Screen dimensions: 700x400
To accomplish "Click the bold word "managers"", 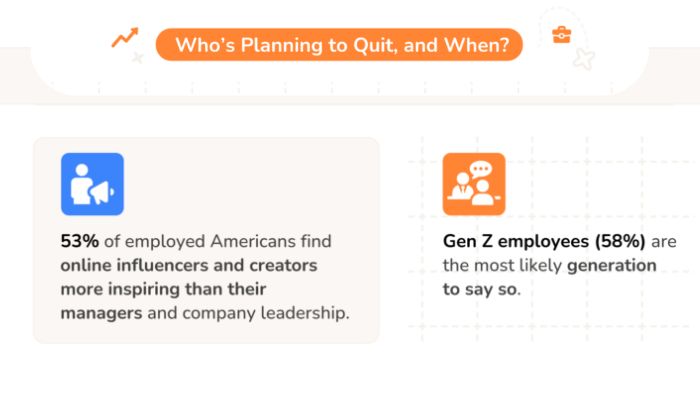I will coord(103,314).
